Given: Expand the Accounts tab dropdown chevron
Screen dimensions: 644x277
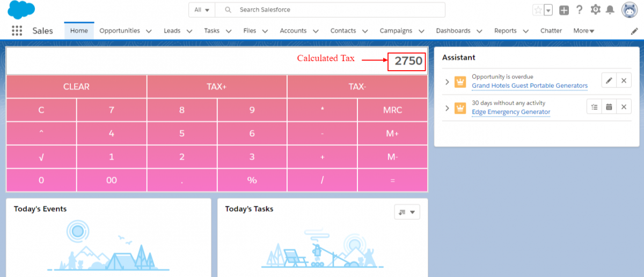Looking at the screenshot, I should point(315,31).
